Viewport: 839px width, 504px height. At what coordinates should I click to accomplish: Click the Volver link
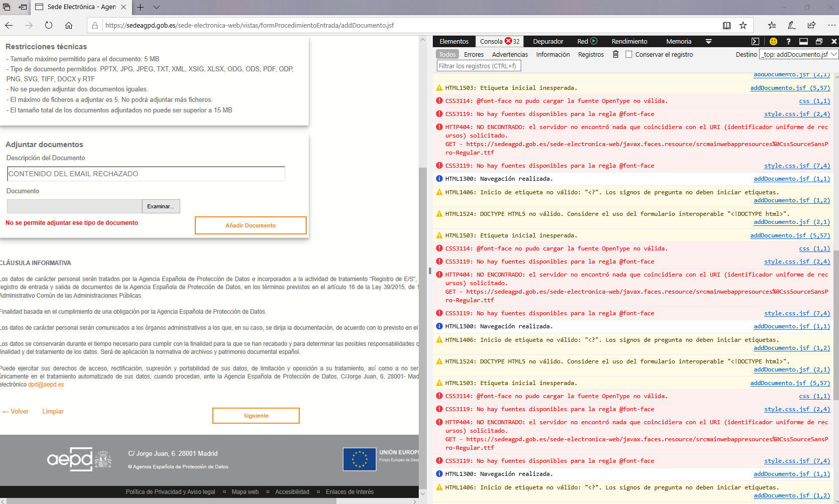[16, 411]
